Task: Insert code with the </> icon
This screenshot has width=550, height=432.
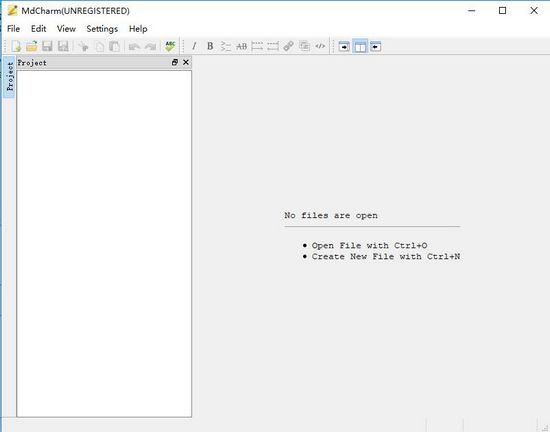Action: [x=320, y=46]
